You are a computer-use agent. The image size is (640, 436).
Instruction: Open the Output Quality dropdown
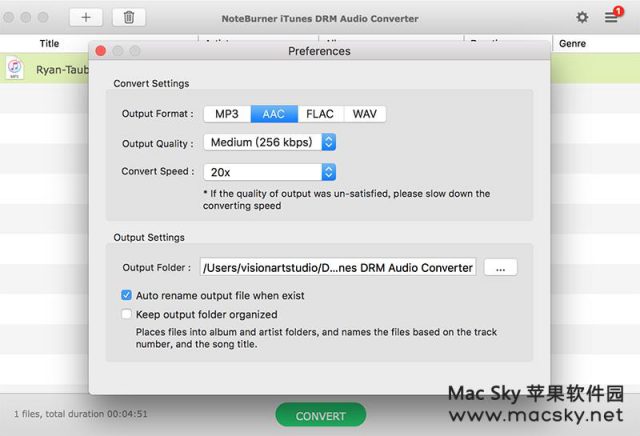pos(270,142)
